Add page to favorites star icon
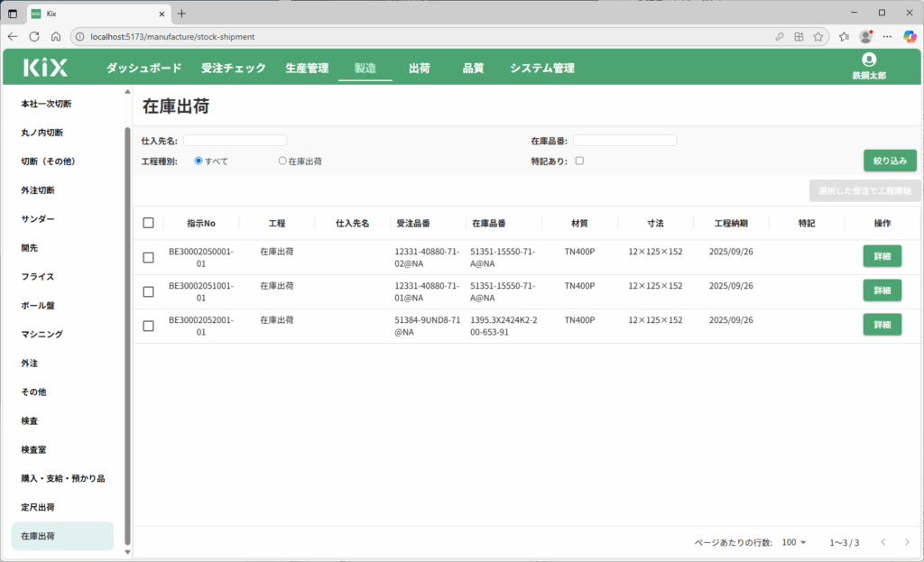Viewport: 924px width, 562px height. pyautogui.click(x=818, y=37)
